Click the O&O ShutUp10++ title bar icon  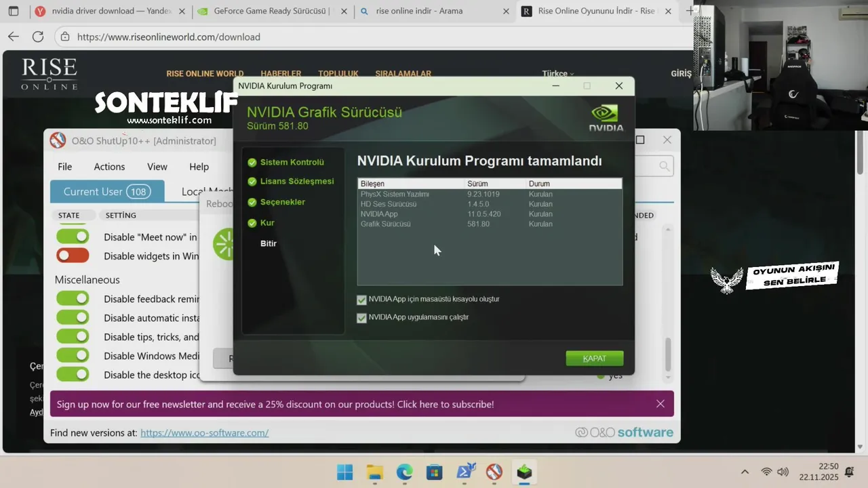[x=58, y=140]
